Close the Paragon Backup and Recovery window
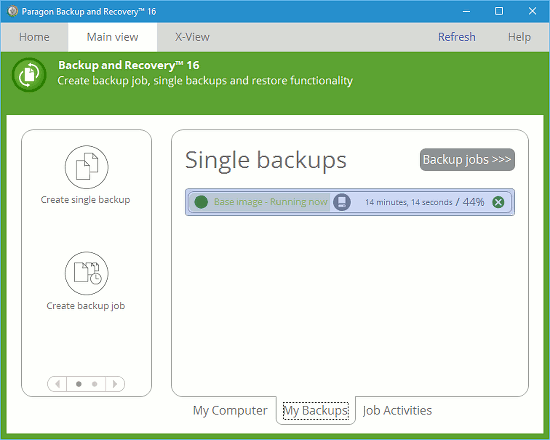550x440 pixels. pos(532,11)
